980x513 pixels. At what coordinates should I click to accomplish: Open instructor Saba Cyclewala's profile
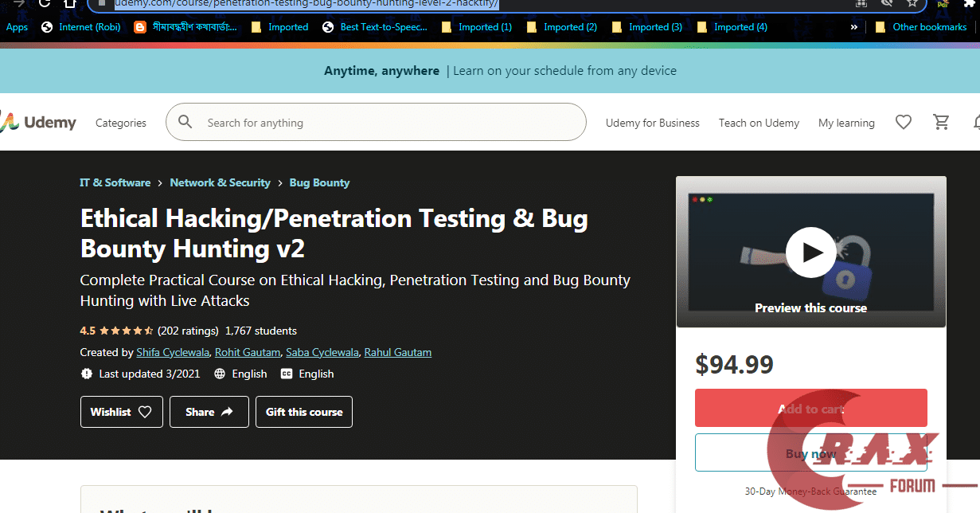pyautogui.click(x=322, y=352)
